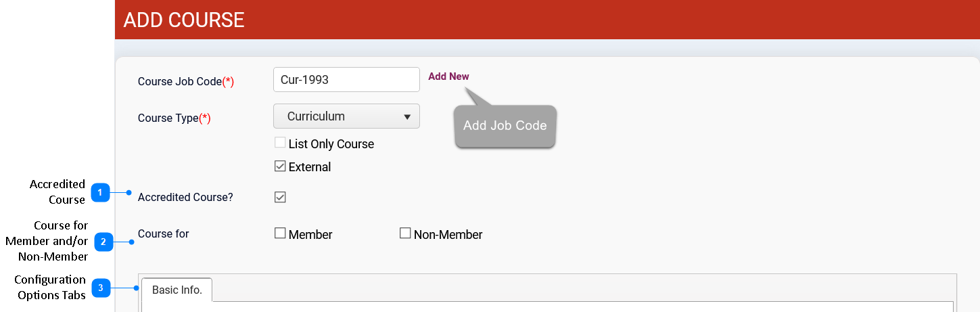The width and height of the screenshot is (980, 312).
Task: Click the Configuration Options Tabs annotation text
Action: pos(50,288)
